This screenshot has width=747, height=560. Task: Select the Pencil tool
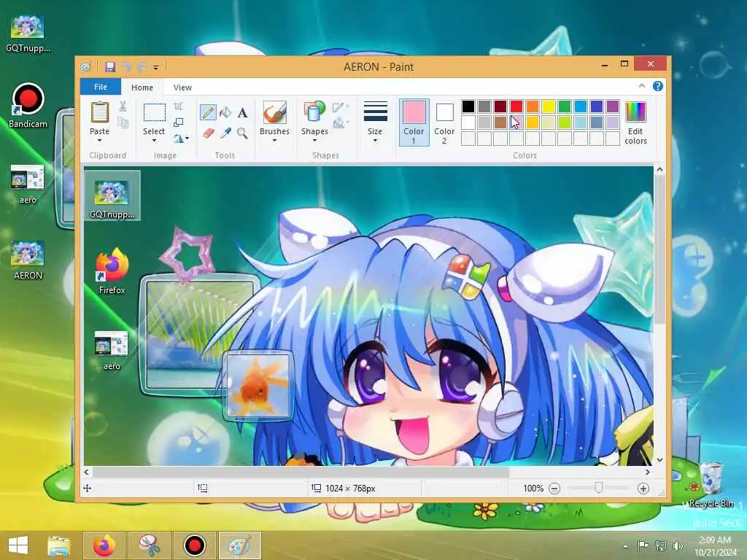click(208, 113)
